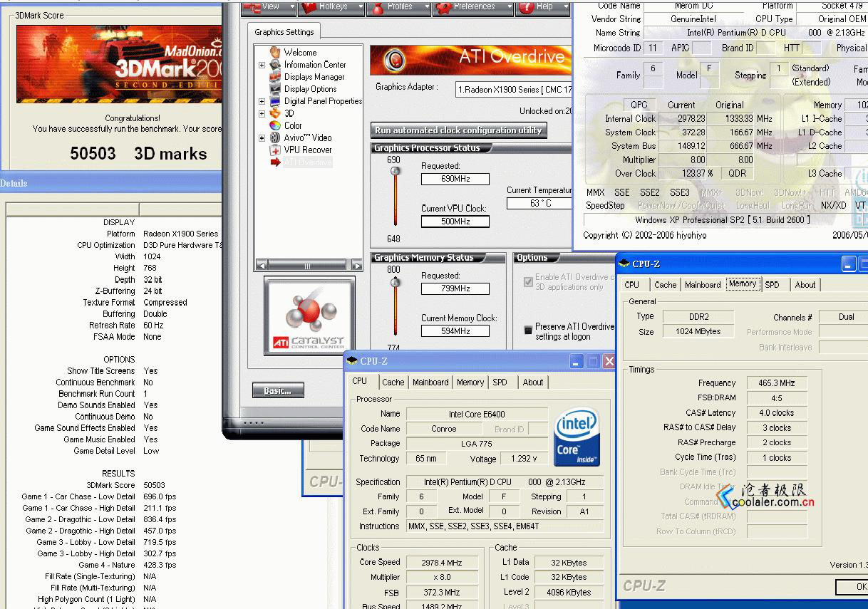868x609 pixels.
Task: Click OK in the Memory CPU-Z window
Action: click(853, 588)
